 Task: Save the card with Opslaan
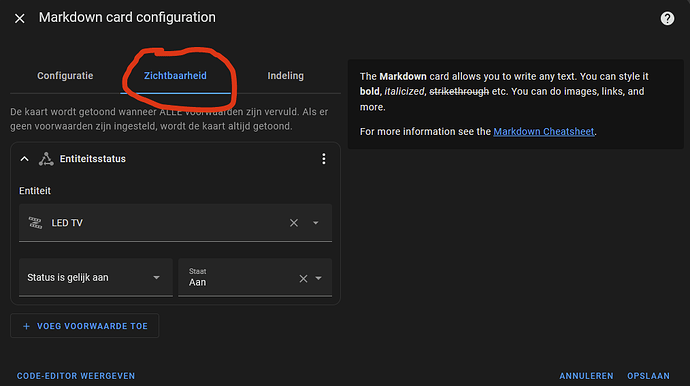pyautogui.click(x=648, y=376)
